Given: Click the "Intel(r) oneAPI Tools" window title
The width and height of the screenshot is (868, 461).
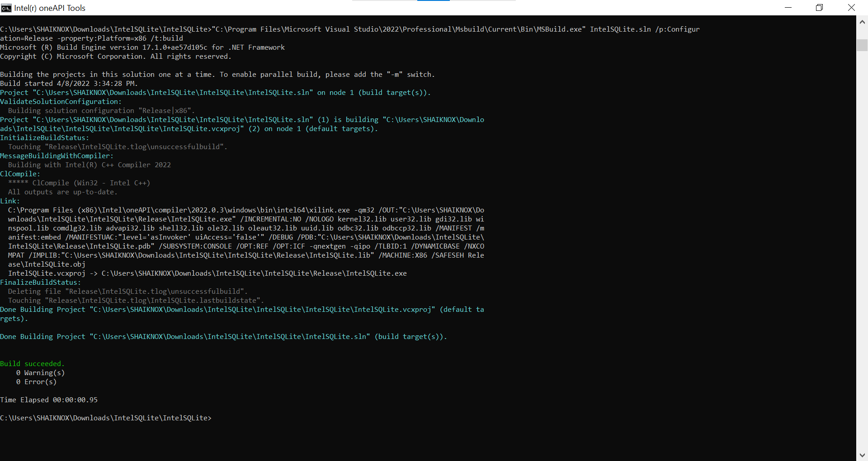Looking at the screenshot, I should (50, 8).
